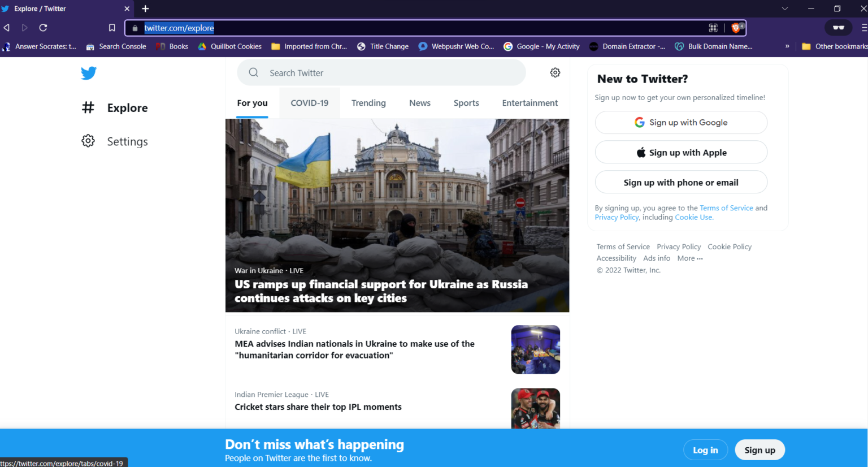This screenshot has width=868, height=467.
Task: Click Sign up with Google
Action: coord(681,122)
